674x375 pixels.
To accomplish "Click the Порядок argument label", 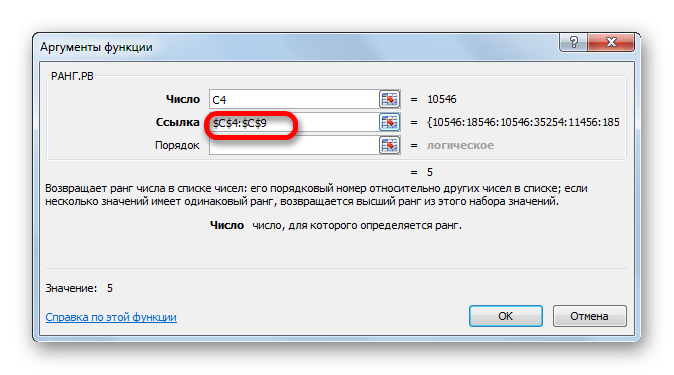I will 177,145.
